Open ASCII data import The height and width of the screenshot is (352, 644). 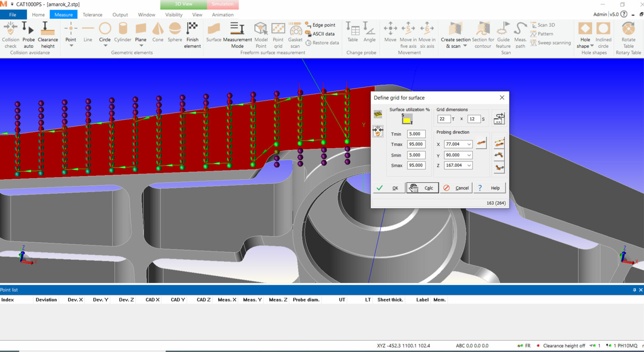pos(320,34)
